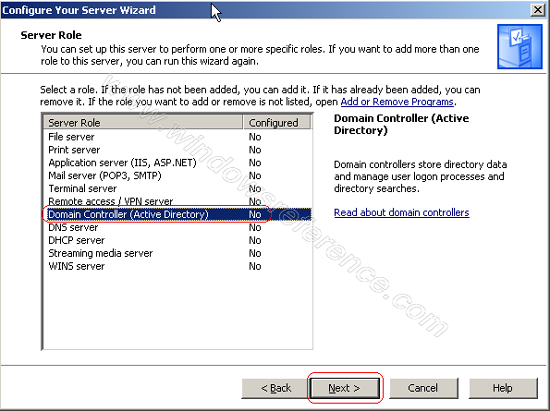Select the File server role

coord(177,137)
